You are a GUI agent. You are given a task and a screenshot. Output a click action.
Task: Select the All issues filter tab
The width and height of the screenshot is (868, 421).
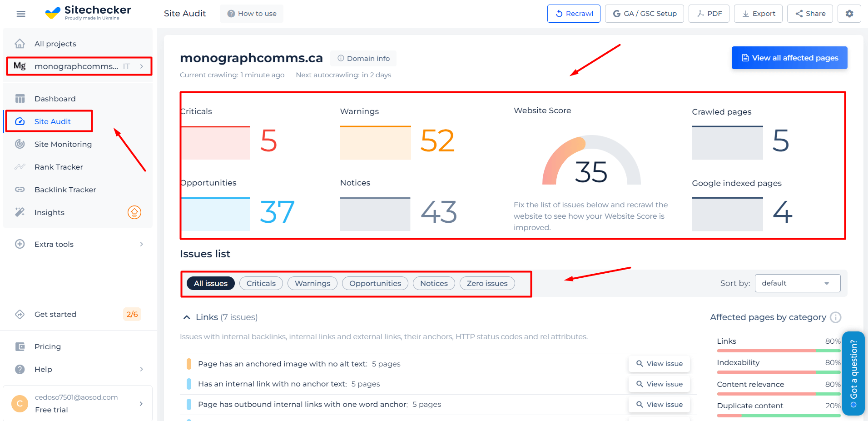click(211, 283)
